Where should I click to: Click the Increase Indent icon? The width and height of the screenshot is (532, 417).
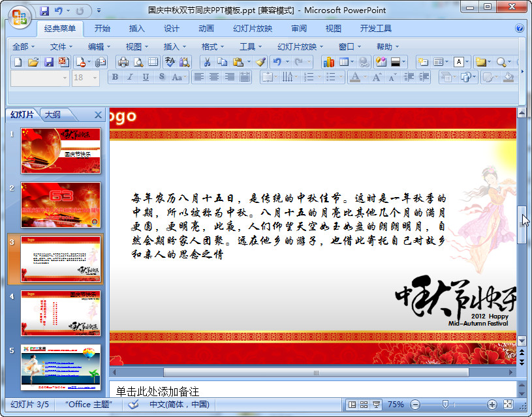(x=424, y=78)
